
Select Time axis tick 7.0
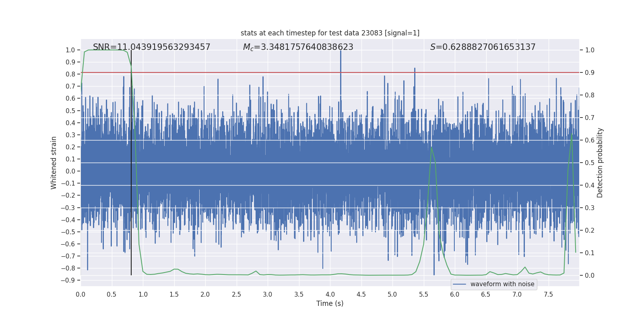point(517,294)
